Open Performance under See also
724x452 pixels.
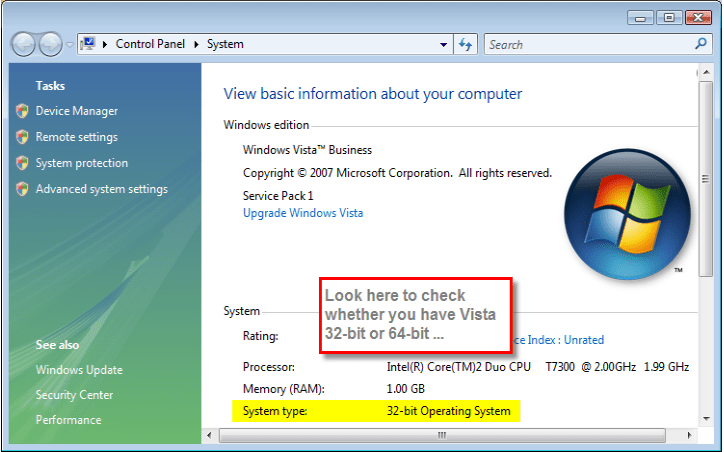(x=68, y=420)
